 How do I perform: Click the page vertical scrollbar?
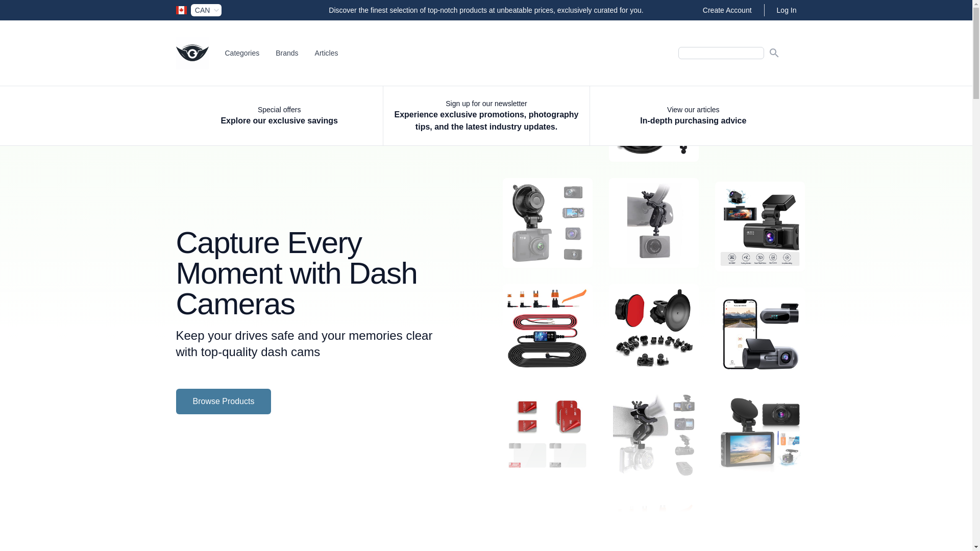point(976,275)
